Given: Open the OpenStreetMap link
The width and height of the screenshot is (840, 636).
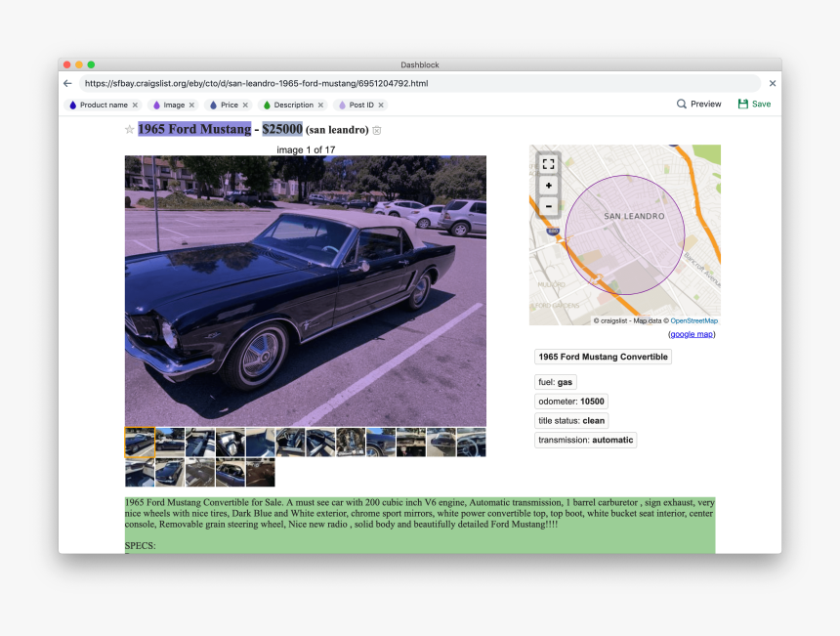Looking at the screenshot, I should (x=694, y=321).
